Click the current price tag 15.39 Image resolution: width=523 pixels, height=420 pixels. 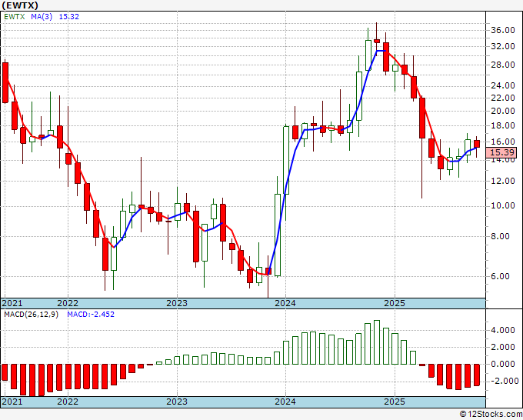click(x=502, y=152)
